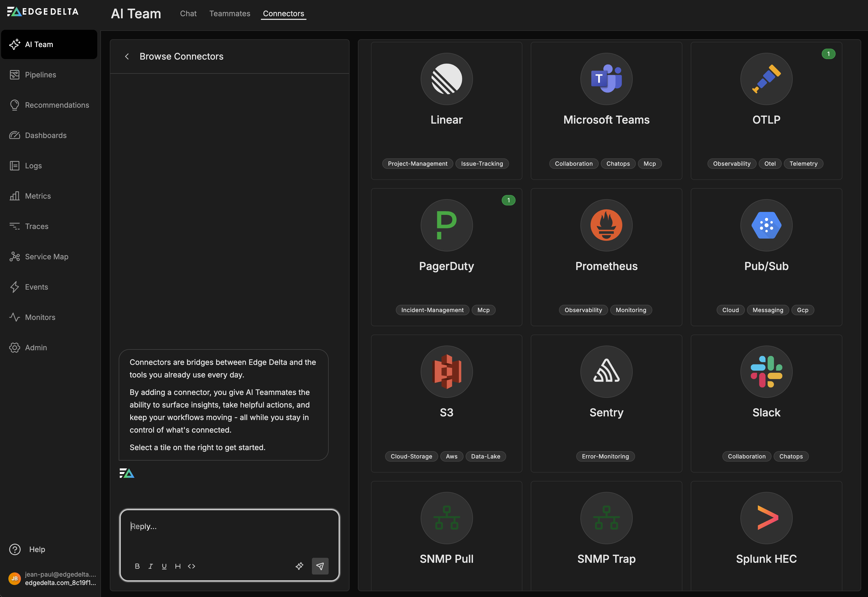Image resolution: width=868 pixels, height=597 pixels.
Task: Switch to the Teammates tab
Action: [x=230, y=14]
